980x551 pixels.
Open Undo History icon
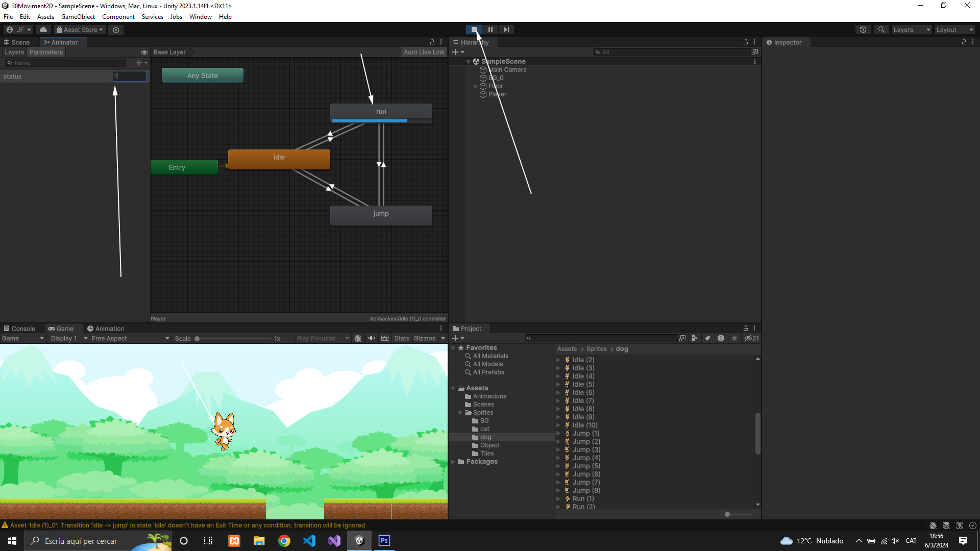(863, 30)
